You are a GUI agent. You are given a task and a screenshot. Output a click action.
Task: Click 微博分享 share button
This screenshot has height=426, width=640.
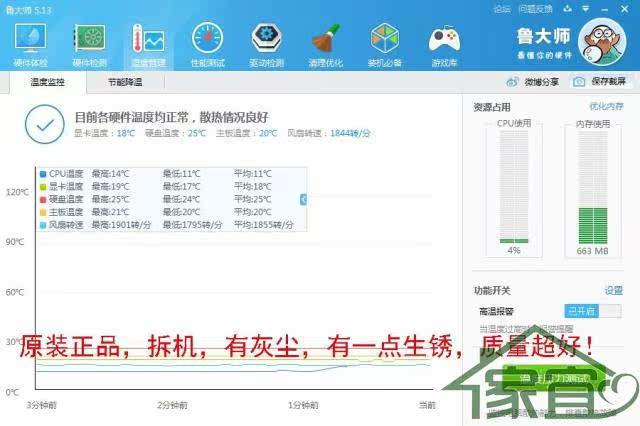(x=532, y=82)
